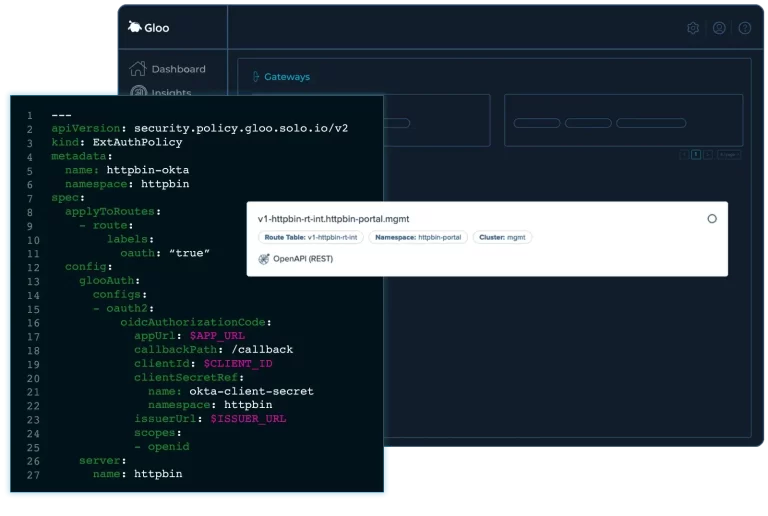Open the settings gear icon
The image size is (768, 516).
(x=693, y=28)
